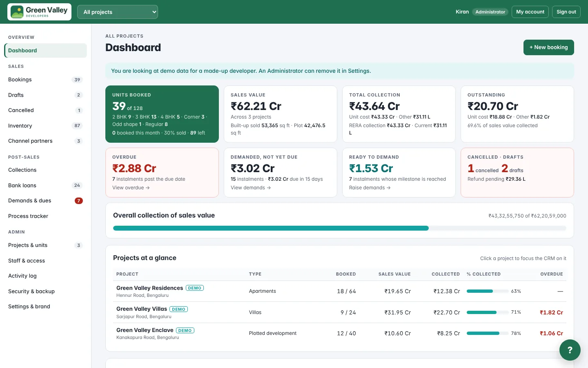
Task: Create a new booking
Action: [548, 47]
